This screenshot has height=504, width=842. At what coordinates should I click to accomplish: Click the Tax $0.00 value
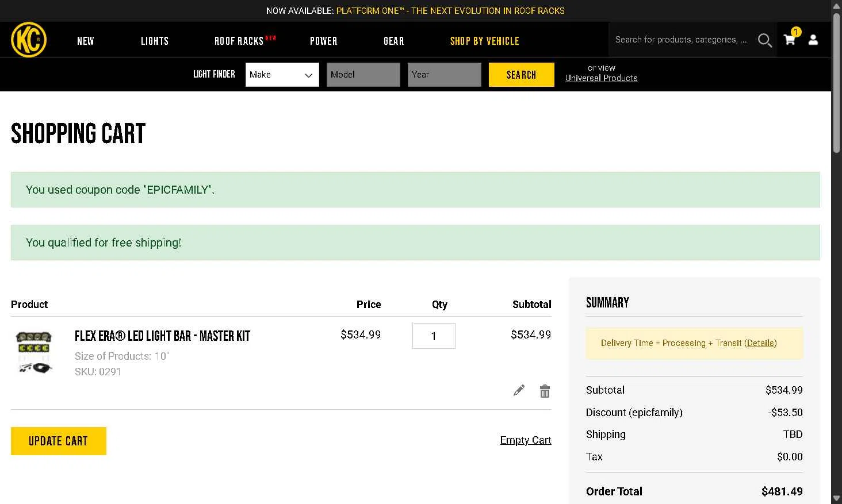tap(790, 457)
